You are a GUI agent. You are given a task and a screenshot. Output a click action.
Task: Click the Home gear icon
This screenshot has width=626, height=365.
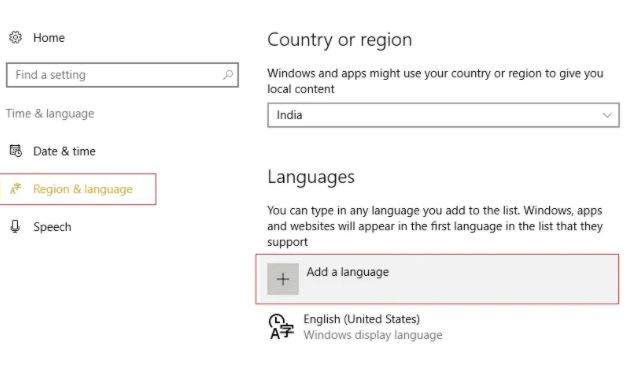pyautogui.click(x=16, y=38)
